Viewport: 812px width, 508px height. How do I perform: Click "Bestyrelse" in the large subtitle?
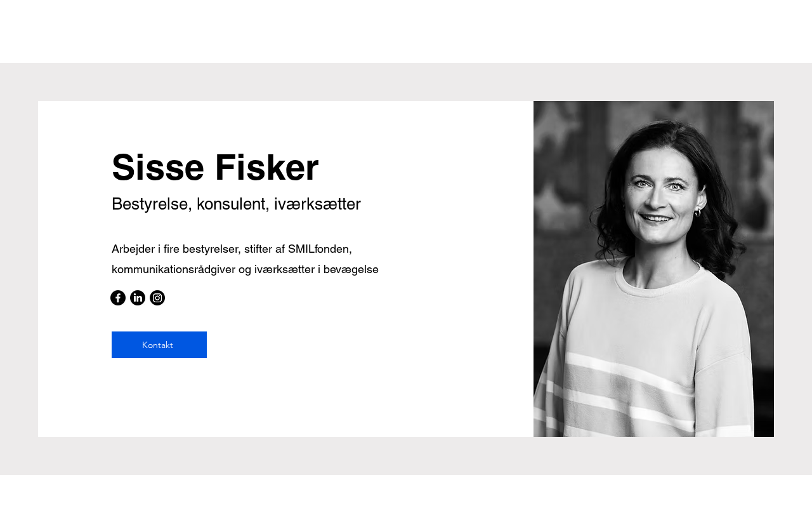tap(152, 204)
